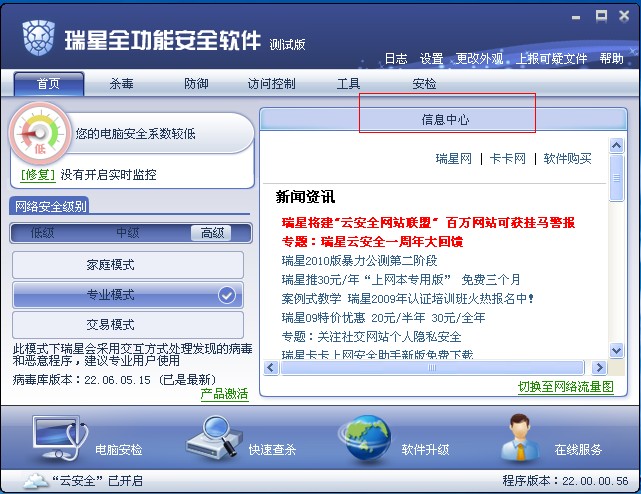The height and width of the screenshot is (494, 641).
Task: Click 您的电脑安全系数较低 status message
Action: (135, 134)
